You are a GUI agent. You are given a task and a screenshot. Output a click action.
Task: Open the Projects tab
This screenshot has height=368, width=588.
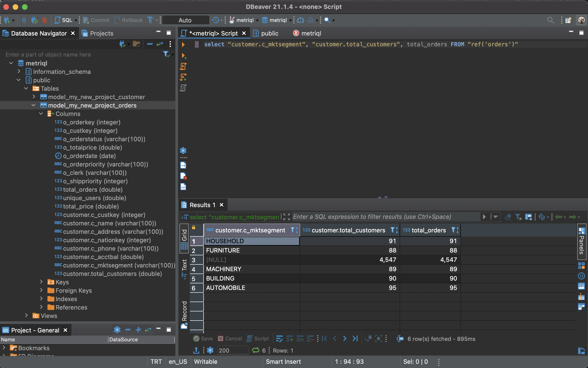tap(101, 33)
